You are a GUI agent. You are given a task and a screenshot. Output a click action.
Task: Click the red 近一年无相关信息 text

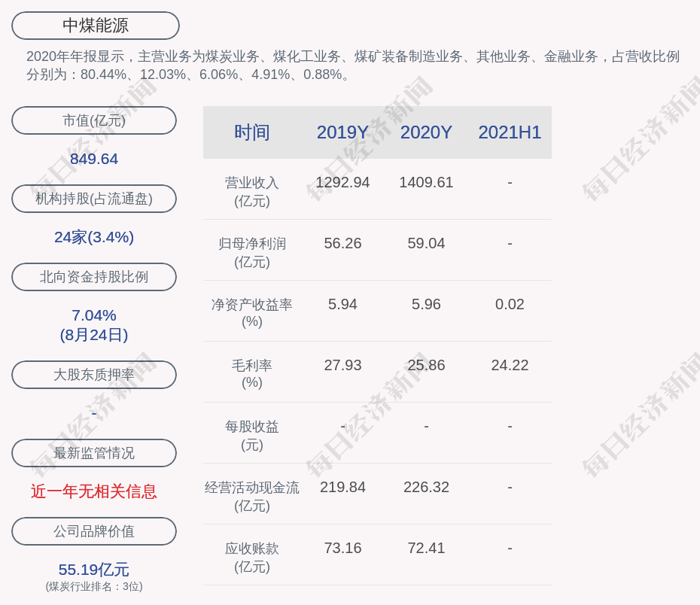click(94, 491)
